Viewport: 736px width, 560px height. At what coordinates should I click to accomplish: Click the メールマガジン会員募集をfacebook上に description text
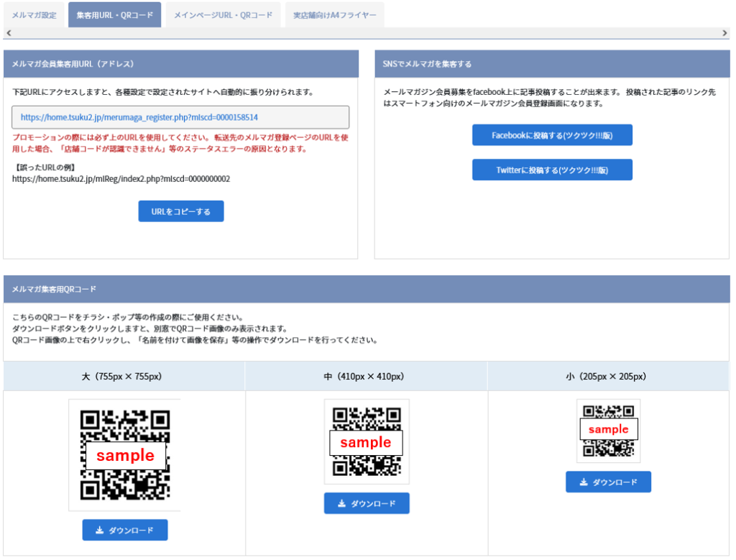click(x=549, y=98)
